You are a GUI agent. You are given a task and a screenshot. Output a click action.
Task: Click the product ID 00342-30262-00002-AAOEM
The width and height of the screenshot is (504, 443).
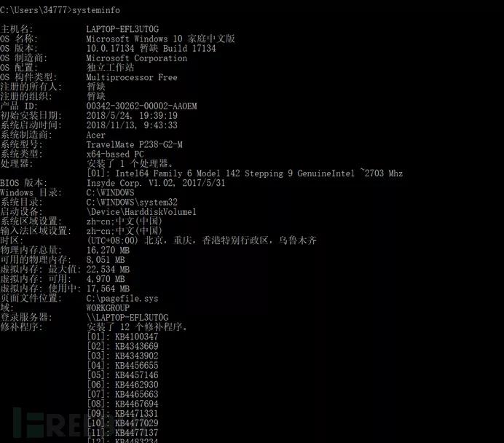tap(142, 106)
